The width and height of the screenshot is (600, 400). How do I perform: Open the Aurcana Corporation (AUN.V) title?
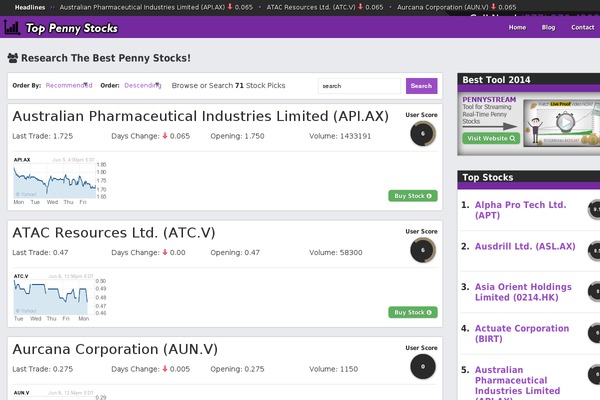115,349
